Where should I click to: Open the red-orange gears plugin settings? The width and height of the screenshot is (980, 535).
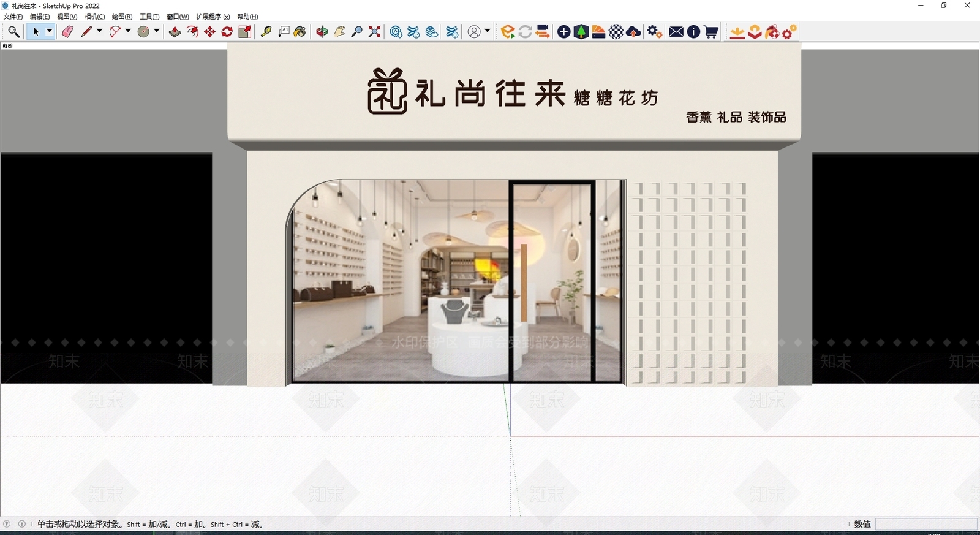click(x=790, y=32)
